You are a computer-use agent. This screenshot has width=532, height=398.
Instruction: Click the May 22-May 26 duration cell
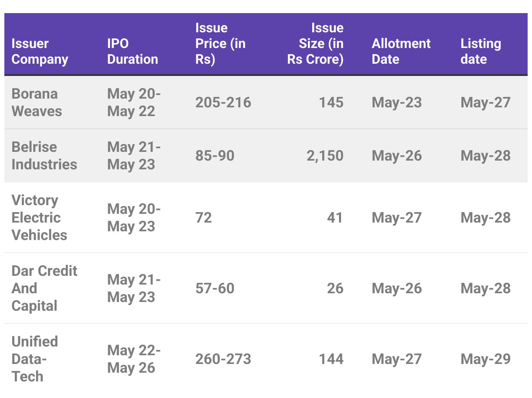coord(134,359)
